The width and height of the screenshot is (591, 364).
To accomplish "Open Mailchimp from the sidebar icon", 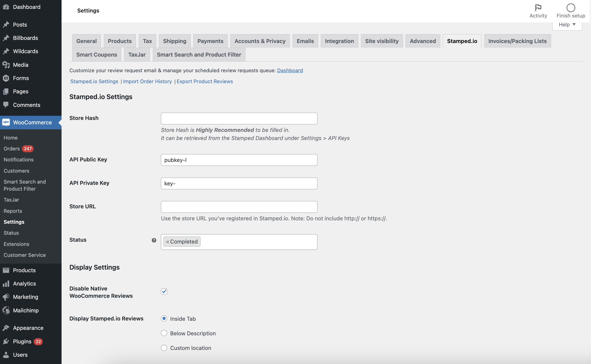I will [6, 310].
